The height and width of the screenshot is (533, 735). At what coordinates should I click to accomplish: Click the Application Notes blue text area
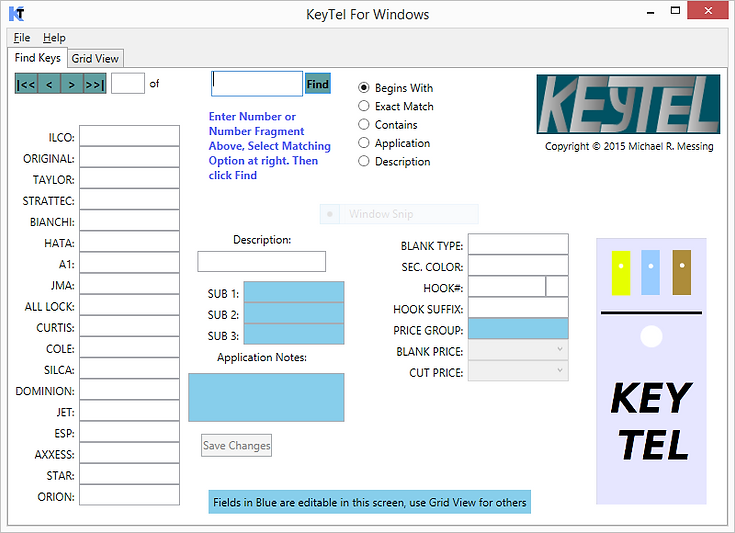(266, 398)
